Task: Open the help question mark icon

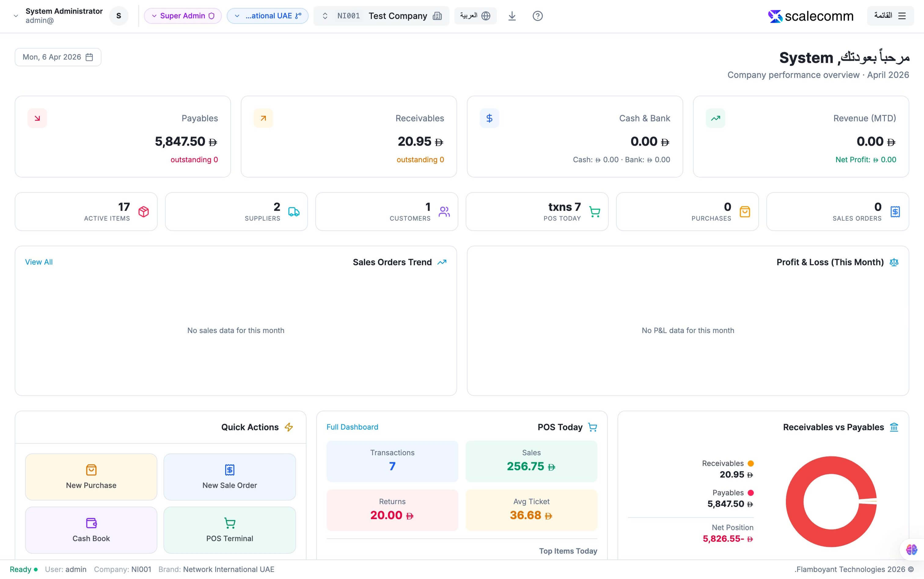Action: [x=538, y=16]
